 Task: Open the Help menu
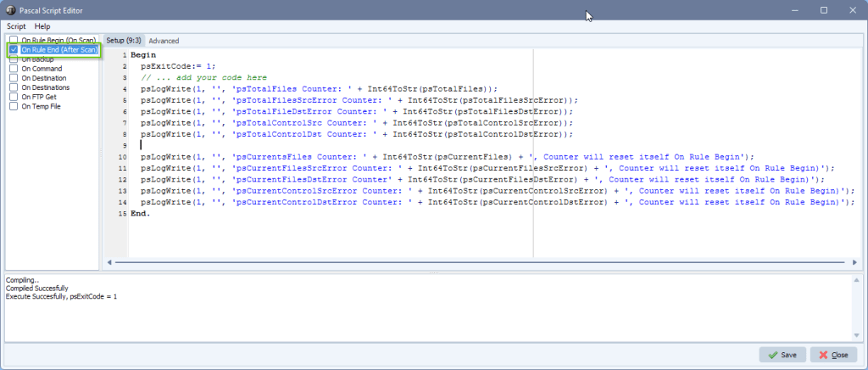(42, 26)
